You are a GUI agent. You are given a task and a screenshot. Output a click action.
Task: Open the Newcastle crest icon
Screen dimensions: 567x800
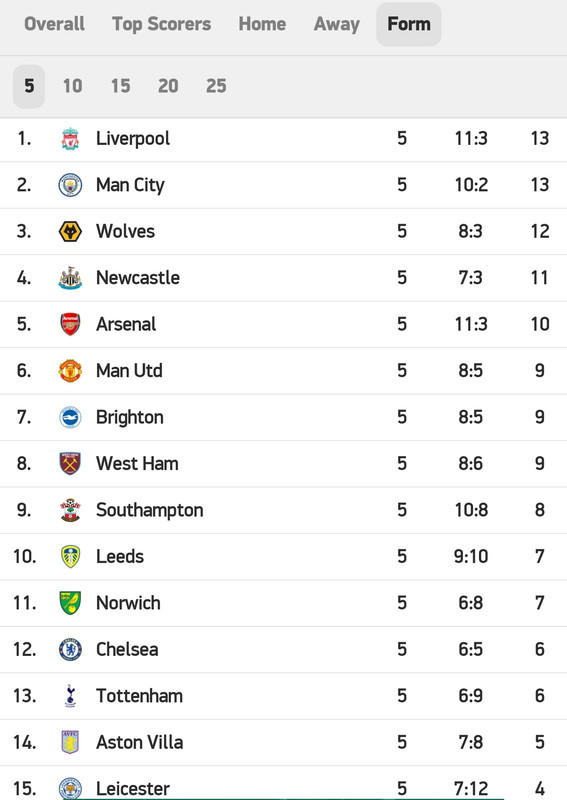[70, 278]
